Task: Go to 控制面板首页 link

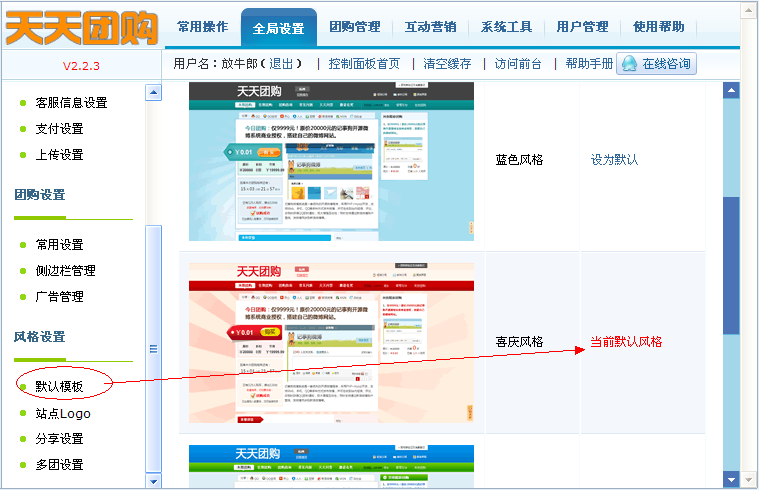Action: tap(364, 63)
